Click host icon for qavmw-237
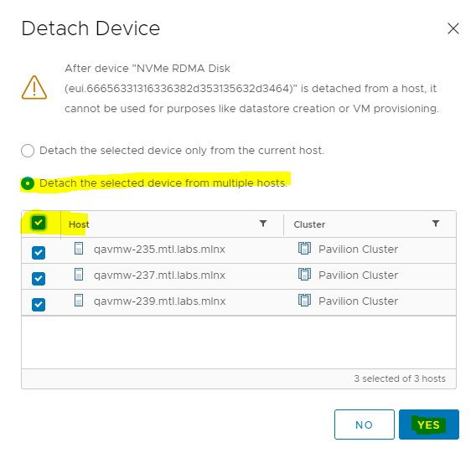 tap(79, 275)
